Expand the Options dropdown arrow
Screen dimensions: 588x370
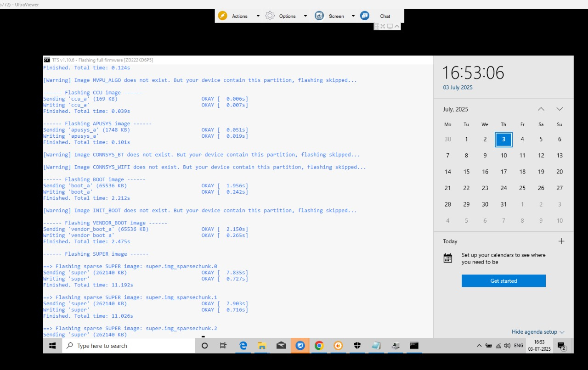[x=305, y=16]
